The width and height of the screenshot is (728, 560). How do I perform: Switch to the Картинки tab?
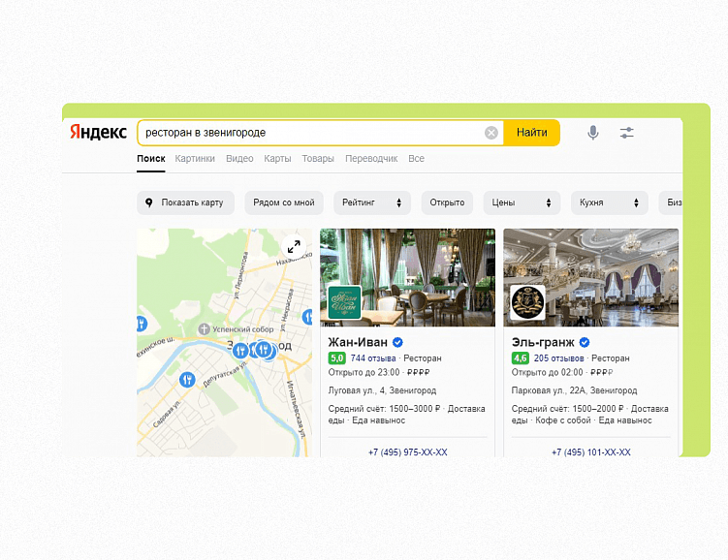click(x=195, y=159)
